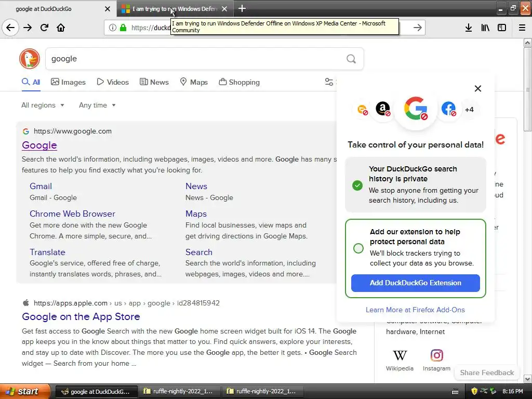Close the google at DuckDuckGo tab

click(x=107, y=9)
